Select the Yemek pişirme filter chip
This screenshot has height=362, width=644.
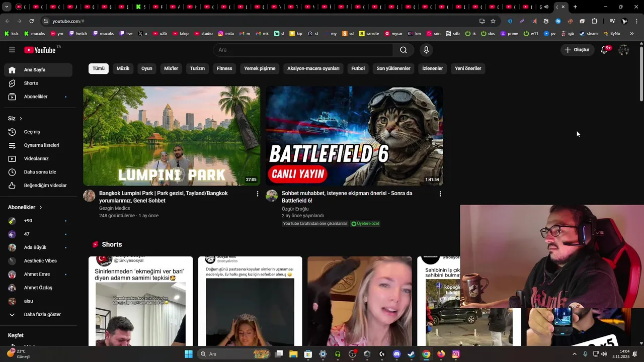(x=260, y=68)
